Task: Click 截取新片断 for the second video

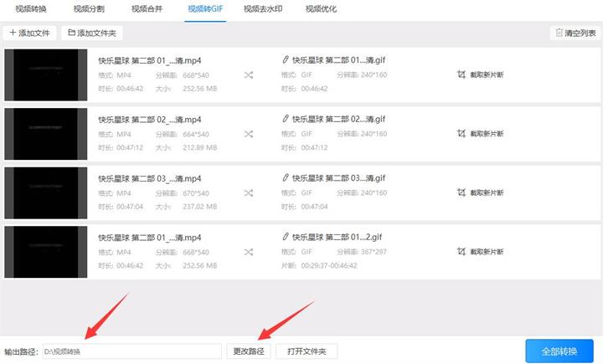Action: [481, 134]
